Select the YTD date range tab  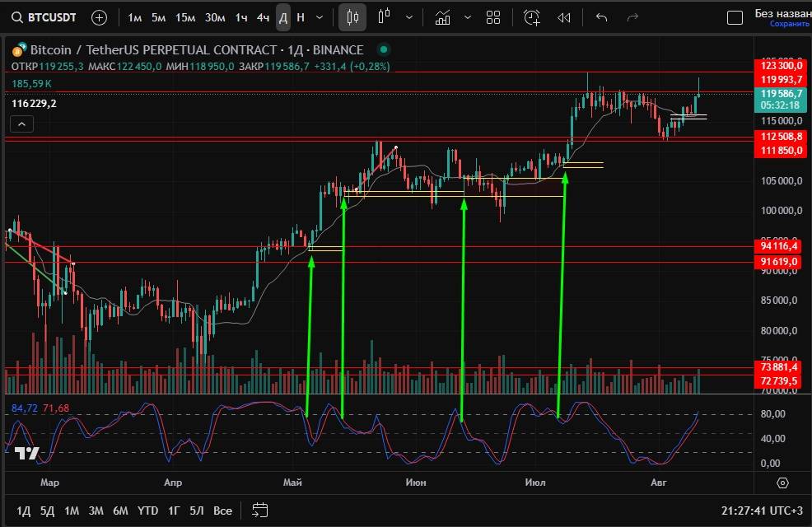[x=147, y=511]
